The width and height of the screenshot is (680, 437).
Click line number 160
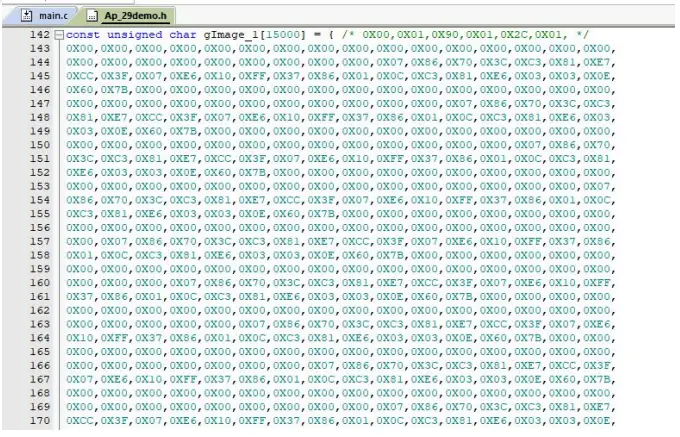coord(39,283)
